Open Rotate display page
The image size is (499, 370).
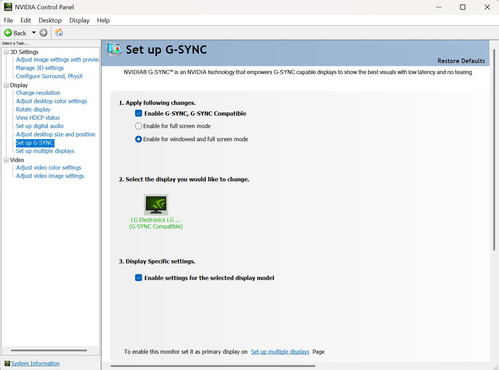pos(33,109)
